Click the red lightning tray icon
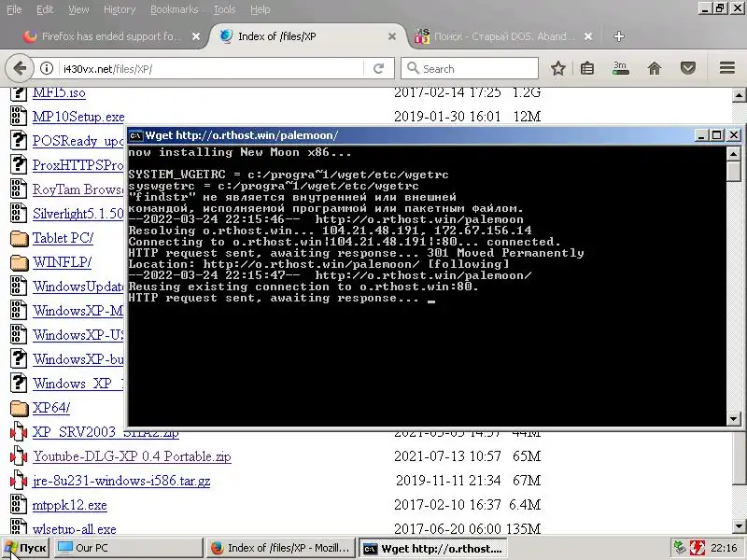The width and height of the screenshot is (747, 560). 698,548
